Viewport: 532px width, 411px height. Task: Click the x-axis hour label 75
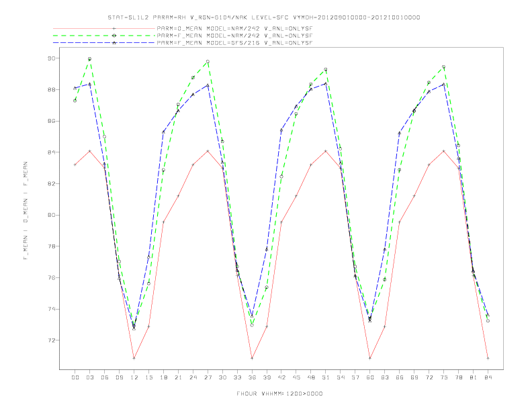coord(444,377)
